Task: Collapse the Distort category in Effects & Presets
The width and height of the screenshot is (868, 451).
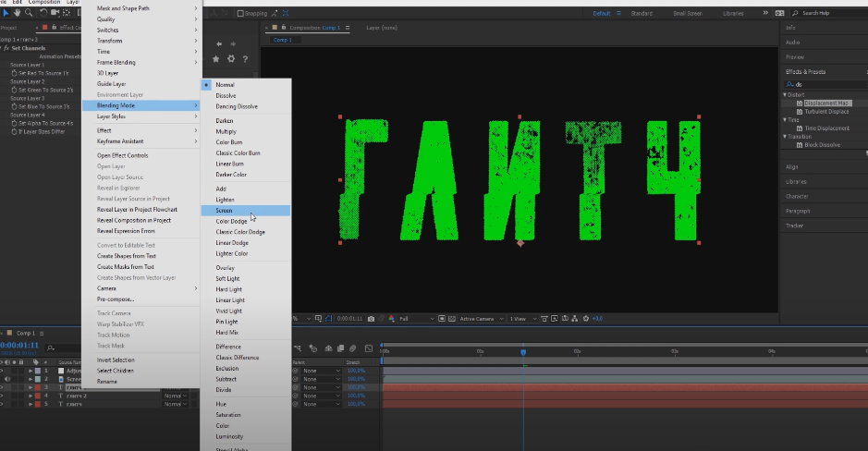Action: 785,94
